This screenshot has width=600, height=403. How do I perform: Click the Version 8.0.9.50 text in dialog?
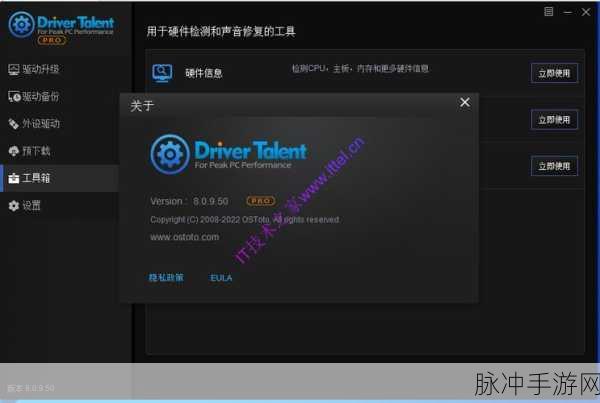click(x=189, y=201)
